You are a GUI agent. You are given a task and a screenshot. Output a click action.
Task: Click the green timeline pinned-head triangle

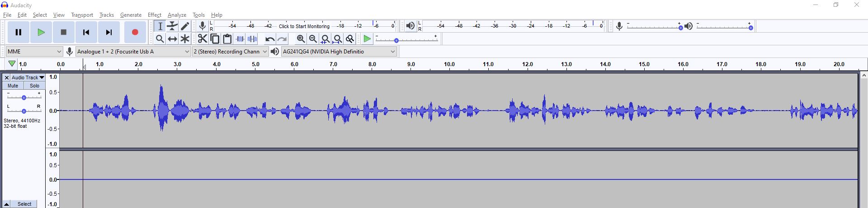pos(12,64)
